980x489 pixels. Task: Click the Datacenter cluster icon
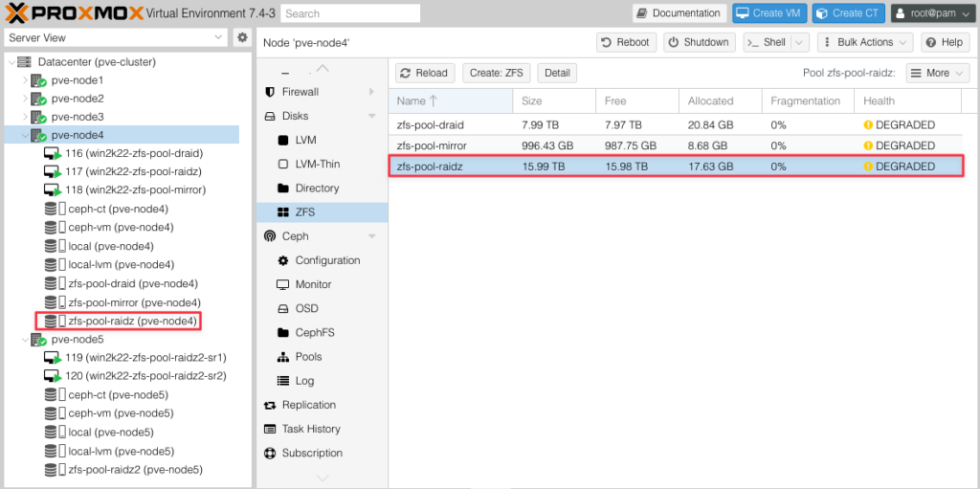click(24, 62)
